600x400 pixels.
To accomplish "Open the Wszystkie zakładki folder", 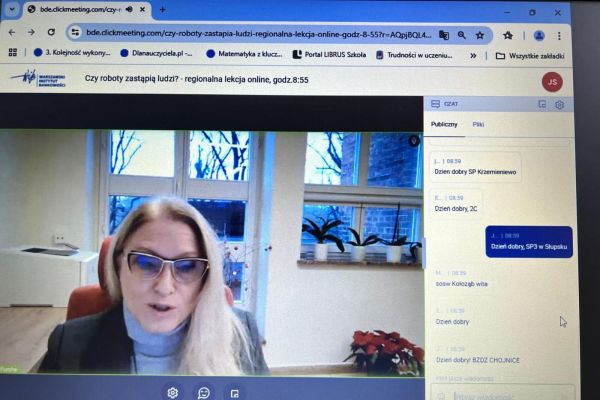I will [x=530, y=56].
